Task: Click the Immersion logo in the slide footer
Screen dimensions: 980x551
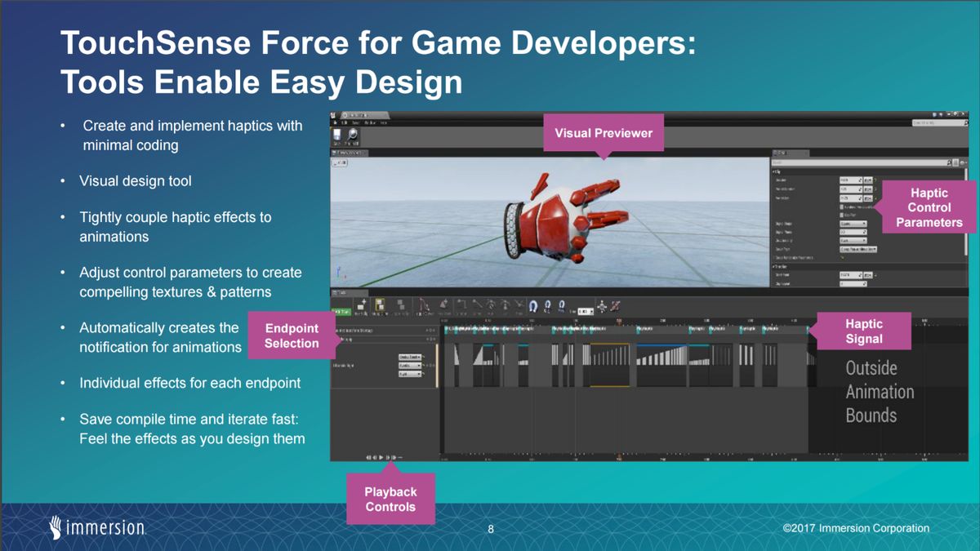Action: point(92,528)
